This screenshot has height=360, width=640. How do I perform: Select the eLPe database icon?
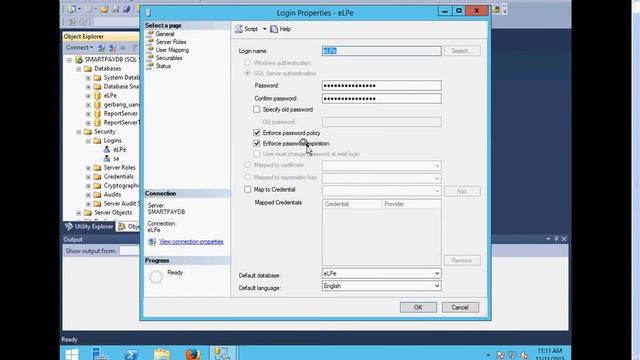(97, 96)
